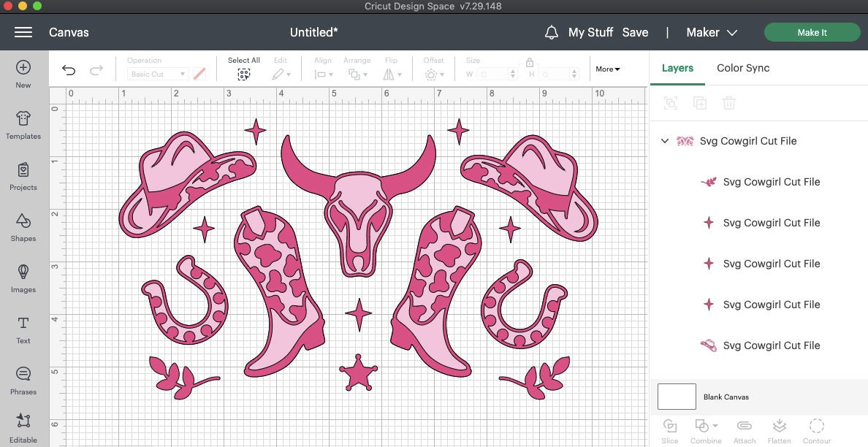868x447 pixels.
Task: Select the Text tool
Action: point(23,329)
